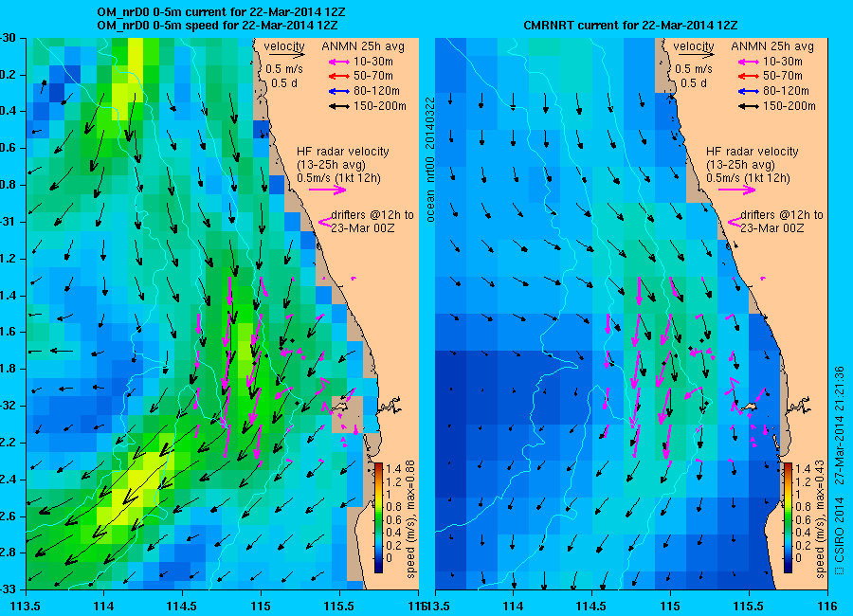Viewport: 853px width, 616px height.
Task: Click the drifters chevron marker in OM_nrD0 panel
Action: [325, 222]
